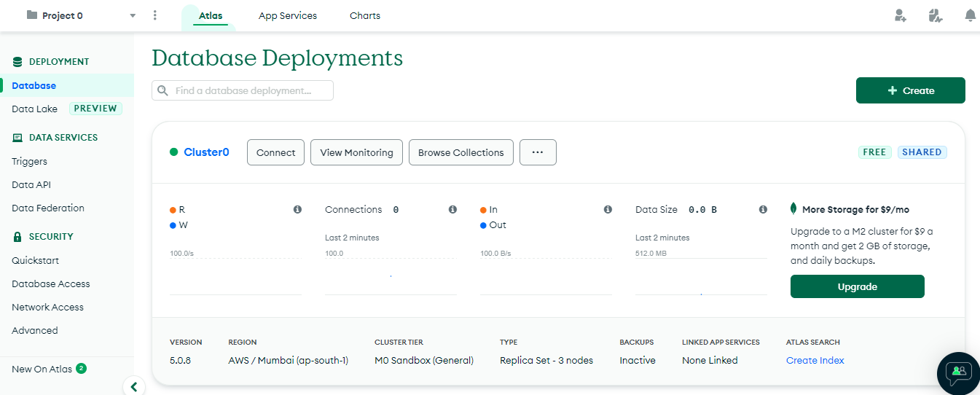Screen dimensions: 980x395
Task: Open the Cluster0 link
Action: click(x=206, y=152)
